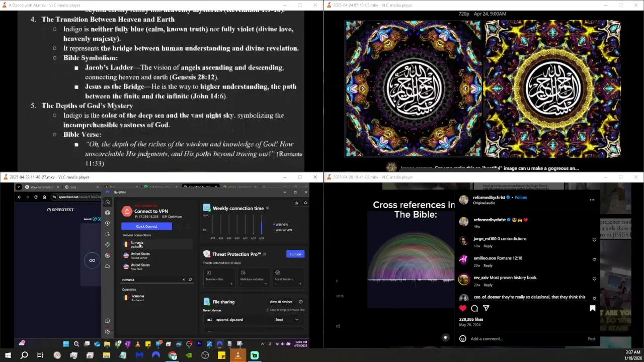Turn on Threat Protection Pro

click(295, 254)
